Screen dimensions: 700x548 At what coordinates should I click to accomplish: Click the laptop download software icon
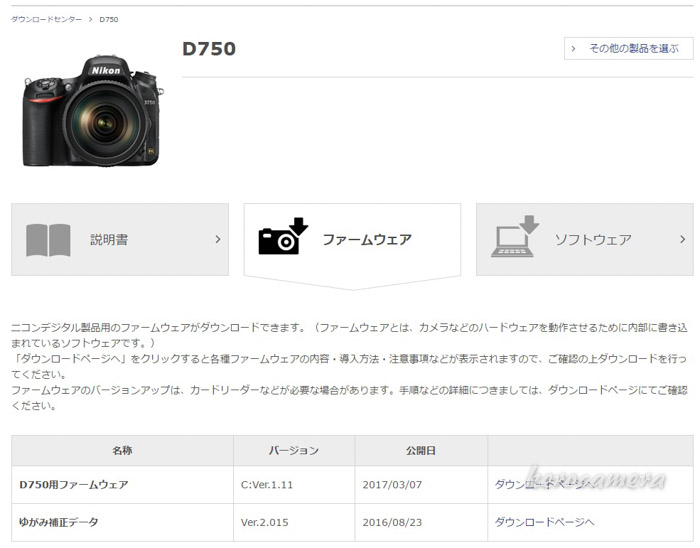(515, 236)
